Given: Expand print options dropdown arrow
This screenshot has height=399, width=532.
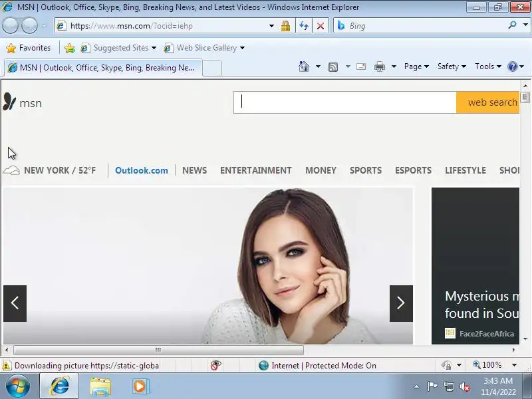Looking at the screenshot, I should (x=394, y=66).
